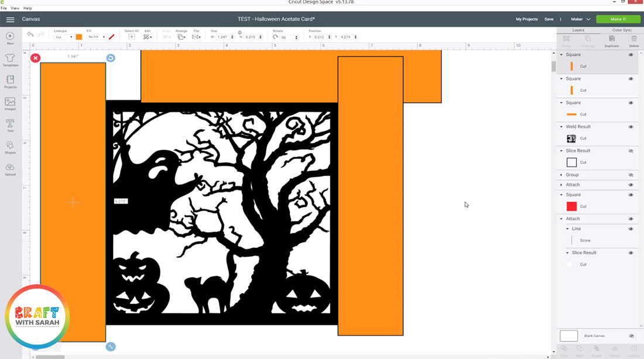
Task: Click the green Make It button
Action: [x=618, y=19]
